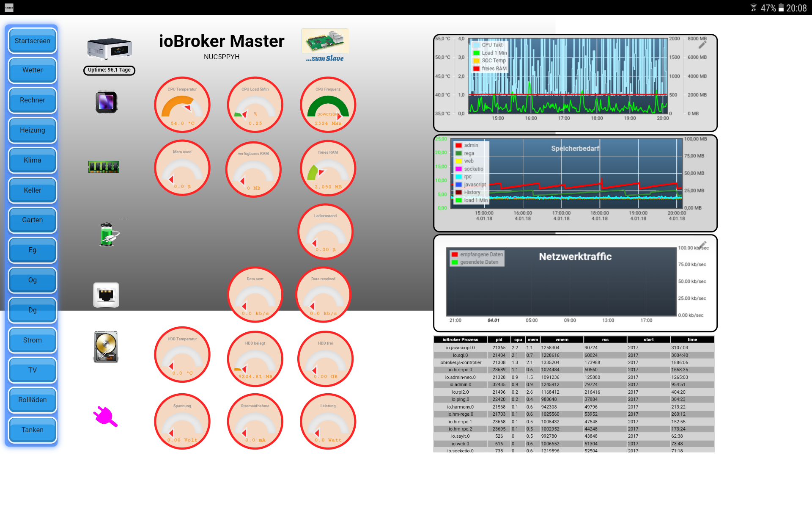Toggle CPU Takt series in chart legend
This screenshot has height=508, width=812.
(488, 45)
